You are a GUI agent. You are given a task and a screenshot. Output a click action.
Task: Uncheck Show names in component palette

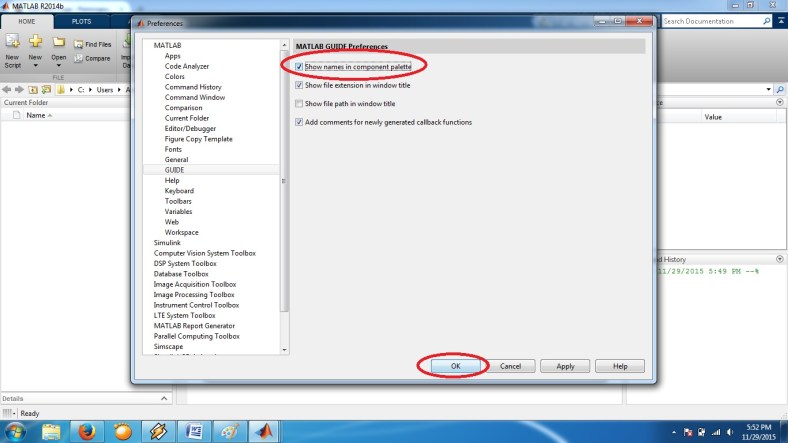coord(299,67)
